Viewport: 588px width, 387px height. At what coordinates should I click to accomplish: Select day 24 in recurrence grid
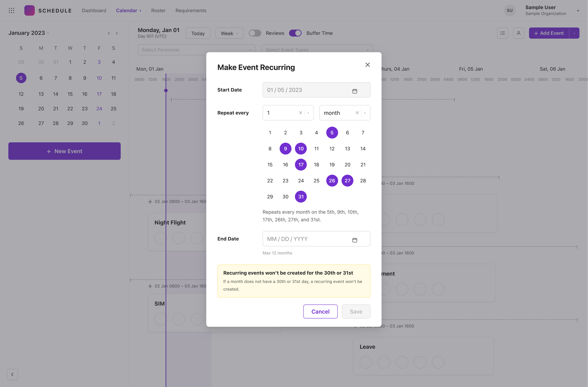301,181
